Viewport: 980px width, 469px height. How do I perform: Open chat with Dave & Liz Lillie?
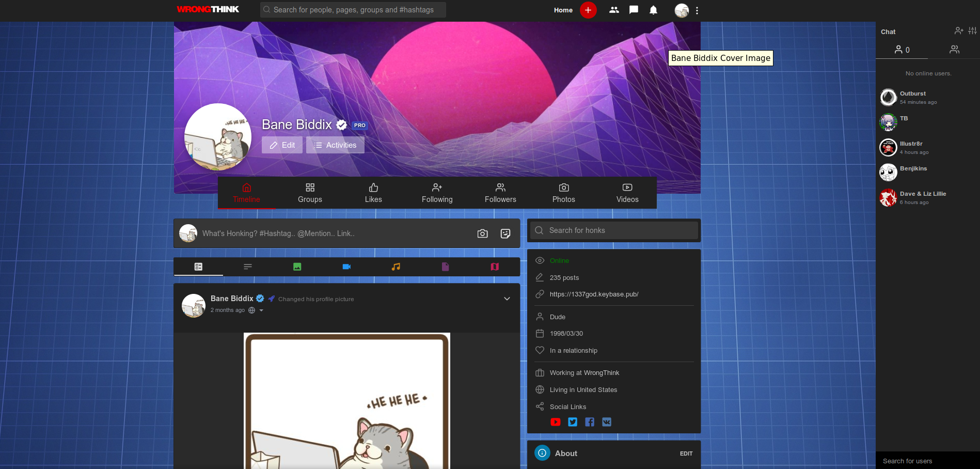coord(928,197)
